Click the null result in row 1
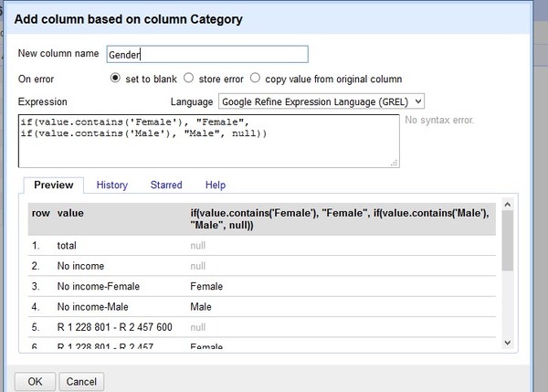 (x=198, y=246)
